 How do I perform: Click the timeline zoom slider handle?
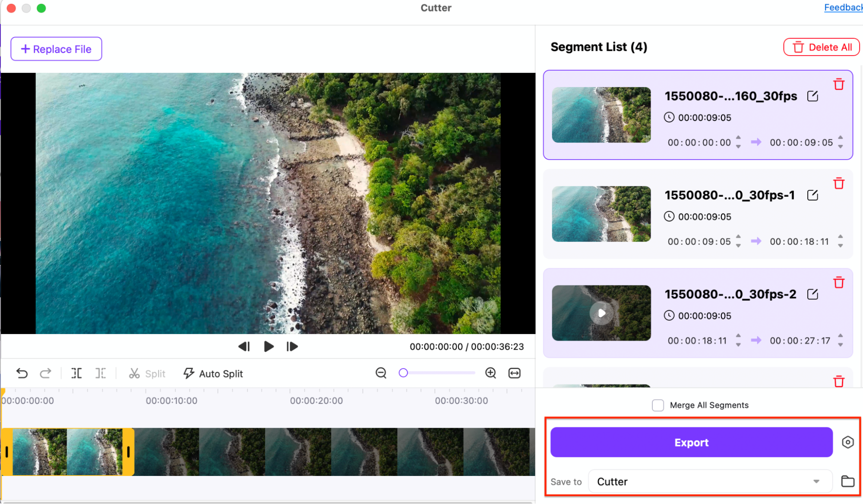(403, 373)
